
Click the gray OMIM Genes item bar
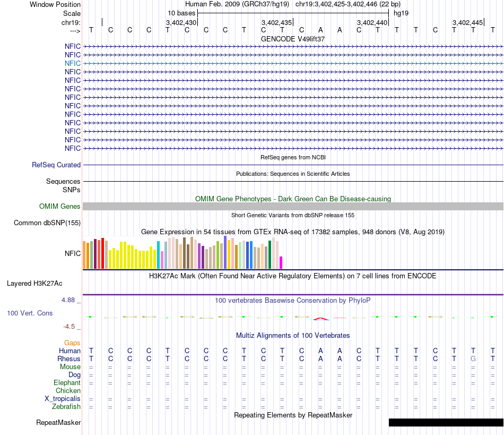(x=293, y=206)
